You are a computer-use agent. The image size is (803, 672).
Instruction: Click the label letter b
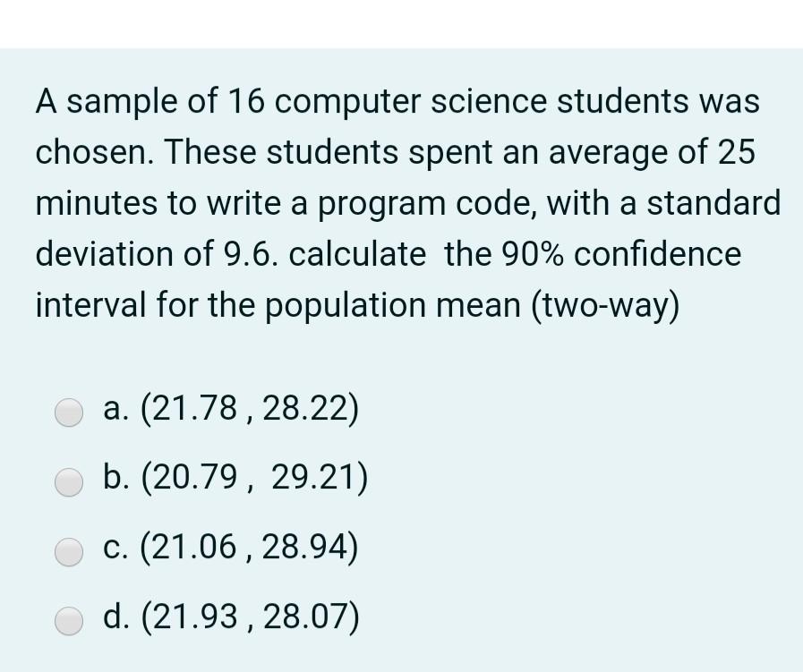coord(115,477)
